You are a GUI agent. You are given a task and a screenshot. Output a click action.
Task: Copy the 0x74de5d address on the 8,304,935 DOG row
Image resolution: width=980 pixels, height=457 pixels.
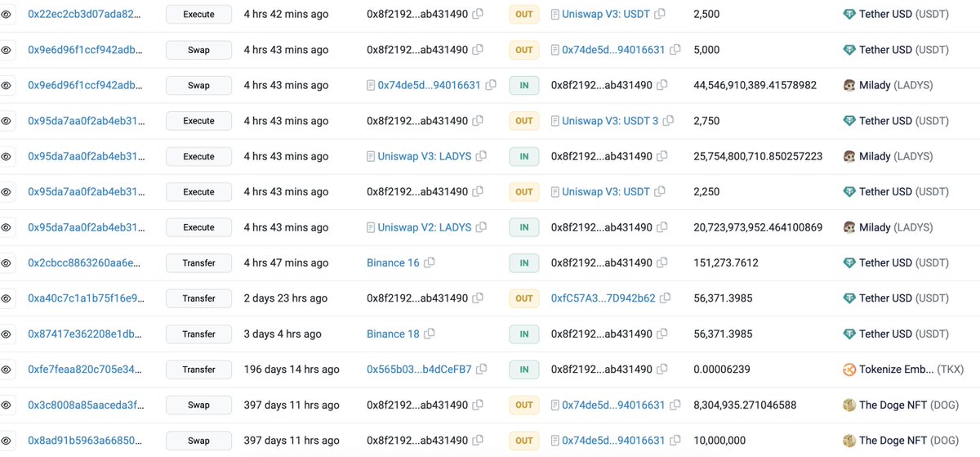[675, 405]
